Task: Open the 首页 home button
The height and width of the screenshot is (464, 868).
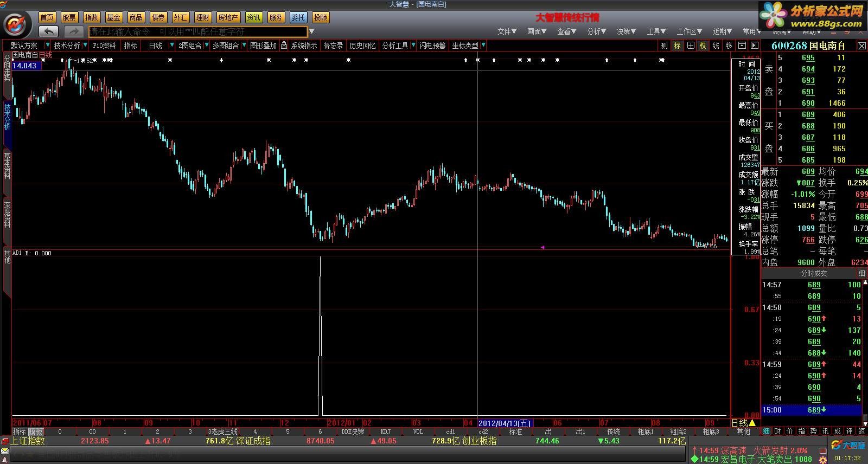Action: pos(47,17)
